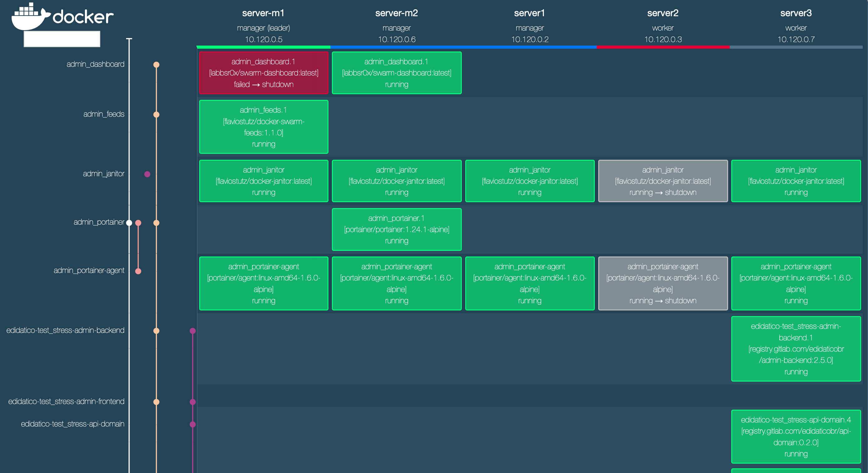Click the failed admin_dashboard.1 task on server-m1
This screenshot has height=473, width=868.
pos(264,73)
